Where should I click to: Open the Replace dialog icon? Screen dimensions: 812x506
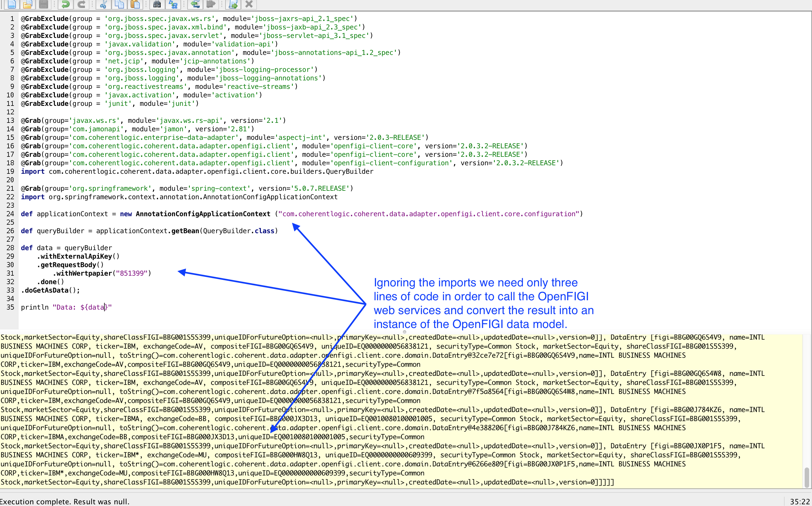click(173, 4)
